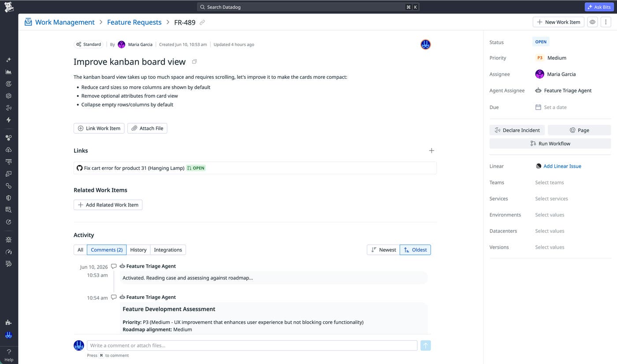Set a due date
The width and height of the screenshot is (617, 364).
[x=551, y=107]
